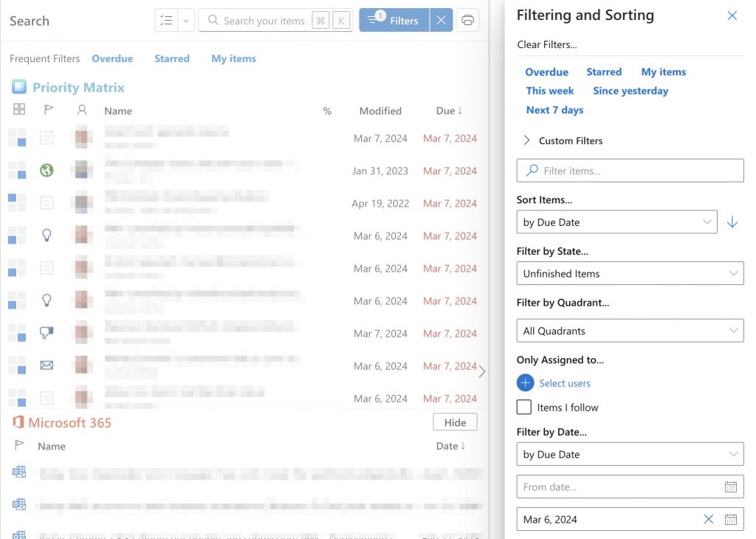Click the Hide button for Microsoft 365

[455, 422]
